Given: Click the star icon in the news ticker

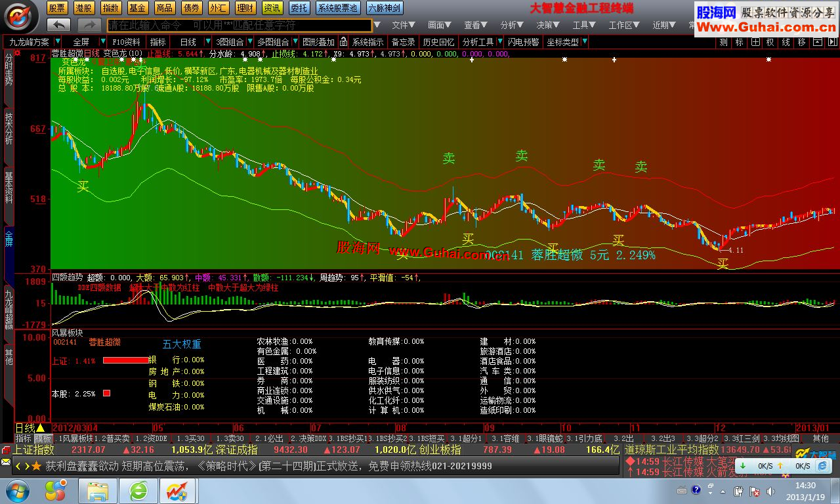Looking at the screenshot, I should (x=36, y=466).
